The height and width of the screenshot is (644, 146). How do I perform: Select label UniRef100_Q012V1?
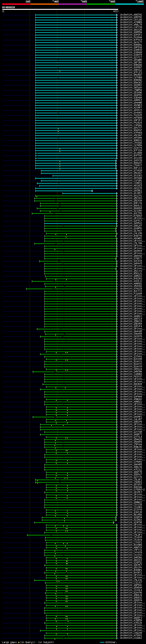[x=131, y=196]
